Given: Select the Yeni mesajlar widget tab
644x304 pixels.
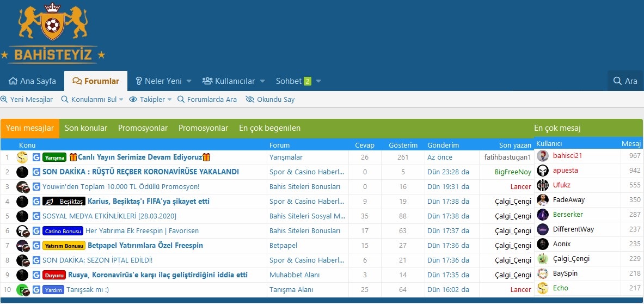Looking at the screenshot, I should pos(29,128).
